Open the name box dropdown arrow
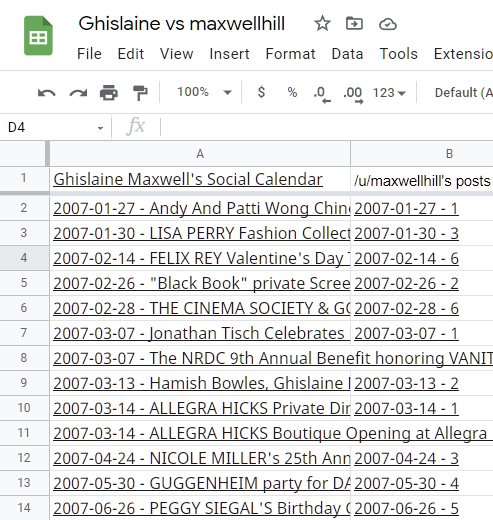This screenshot has height=520, width=493. coord(100,128)
